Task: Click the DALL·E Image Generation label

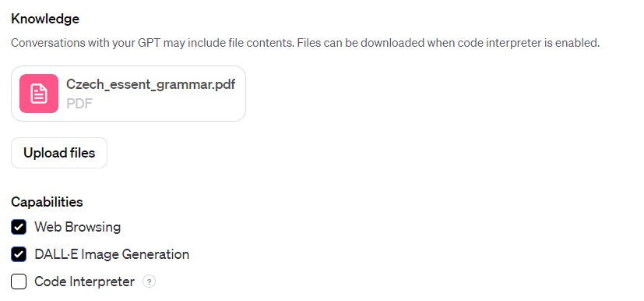Action: tap(111, 254)
